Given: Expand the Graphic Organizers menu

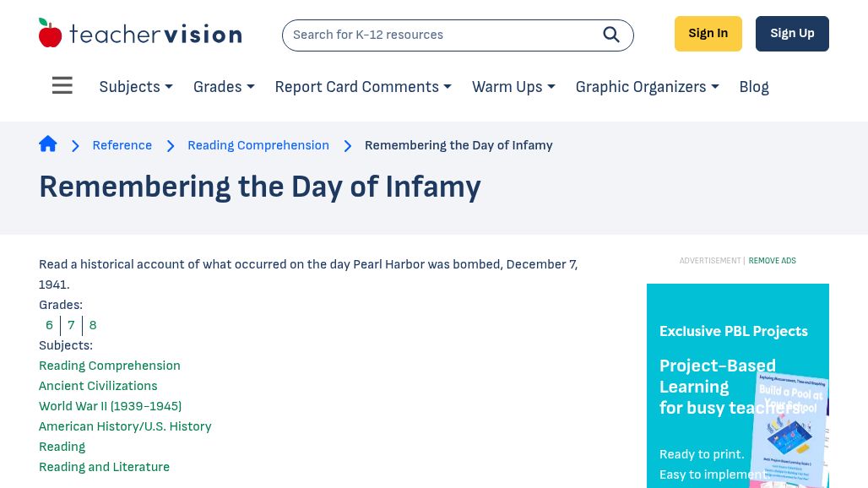Looking at the screenshot, I should tap(647, 87).
